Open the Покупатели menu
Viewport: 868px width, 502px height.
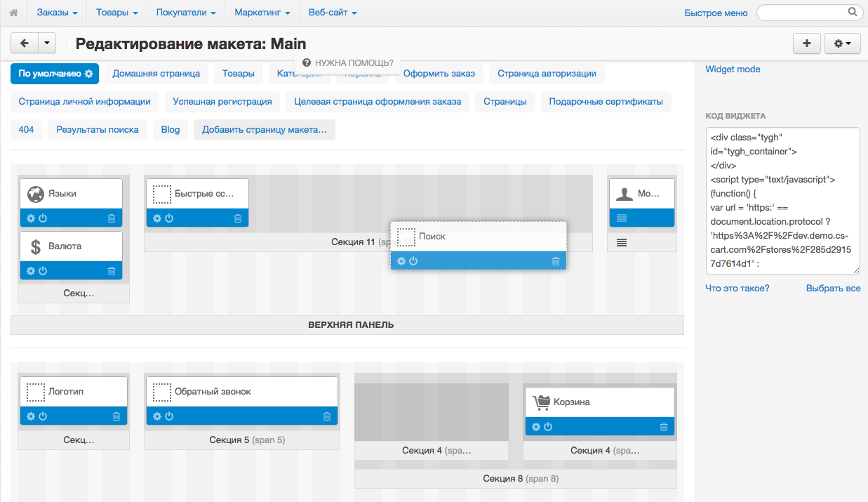pyautogui.click(x=186, y=13)
